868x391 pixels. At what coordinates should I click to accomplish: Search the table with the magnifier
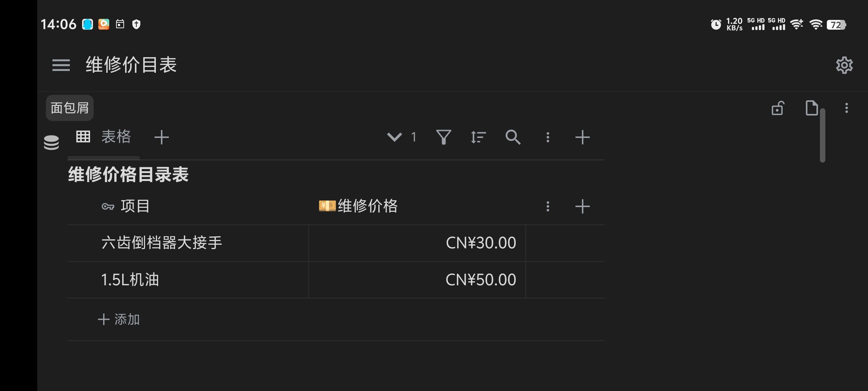coord(513,137)
